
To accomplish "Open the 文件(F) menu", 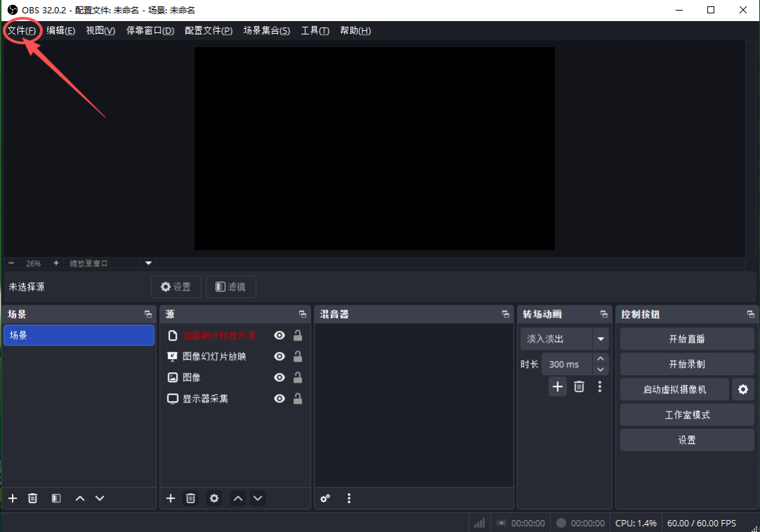I will pyautogui.click(x=21, y=30).
